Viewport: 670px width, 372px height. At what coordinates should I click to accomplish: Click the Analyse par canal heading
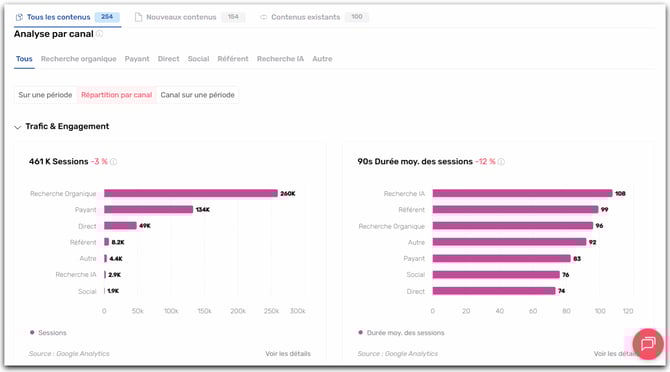[x=54, y=34]
